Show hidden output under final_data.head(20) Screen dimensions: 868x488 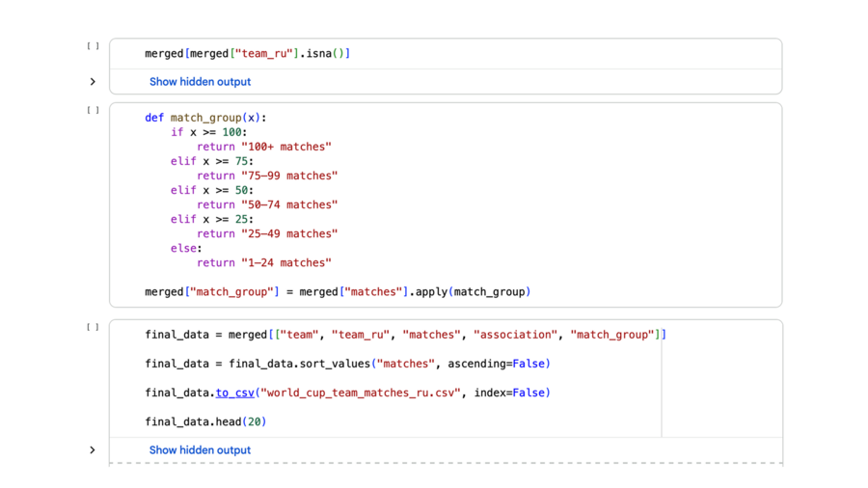coord(200,450)
